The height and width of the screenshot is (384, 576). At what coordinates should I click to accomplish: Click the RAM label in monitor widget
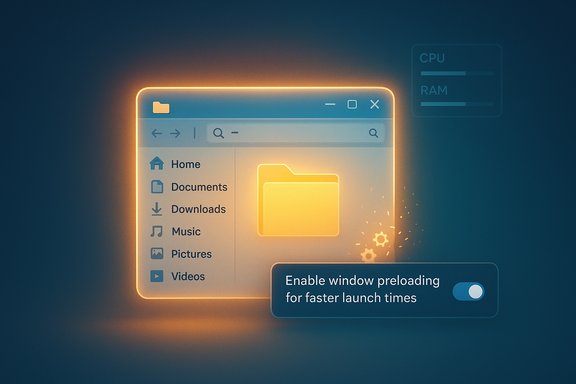click(x=434, y=90)
